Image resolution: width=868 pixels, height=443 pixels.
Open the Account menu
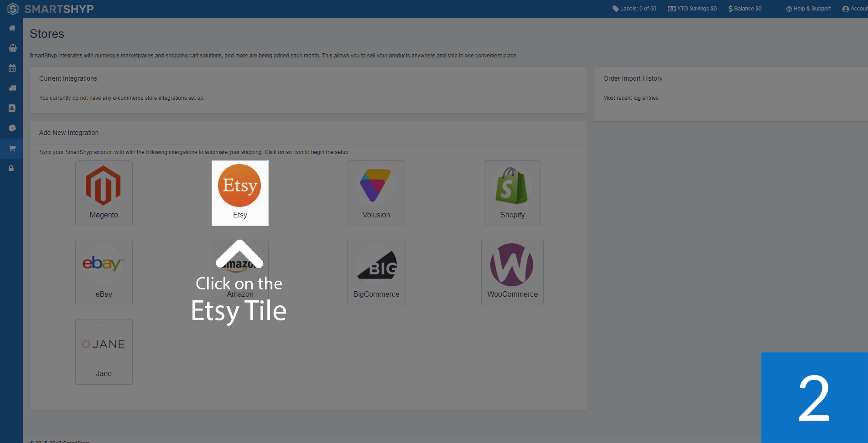click(x=855, y=9)
